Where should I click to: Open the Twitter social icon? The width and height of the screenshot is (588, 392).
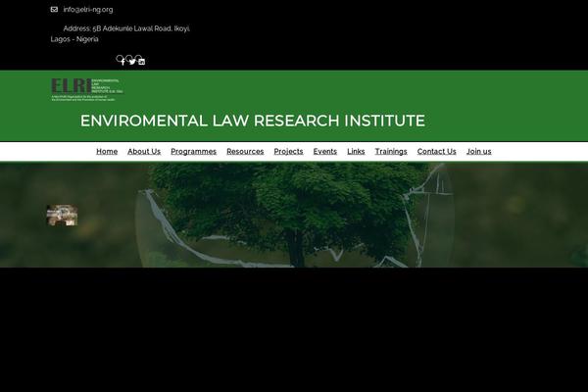tap(132, 62)
